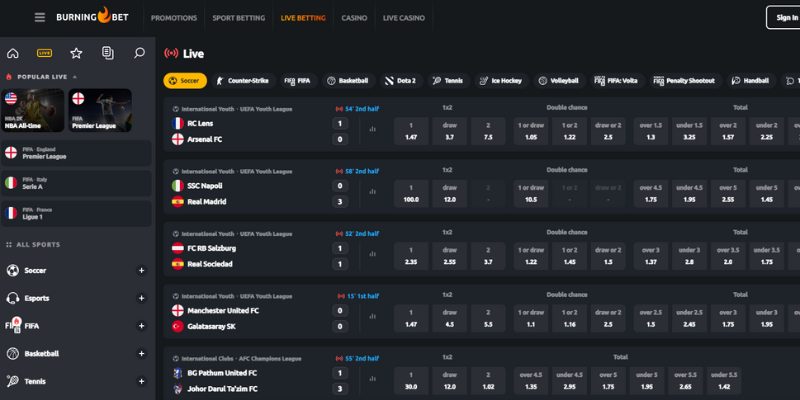The width and height of the screenshot is (800, 400).
Task: Open RC Lens team name
Action: 200,123
